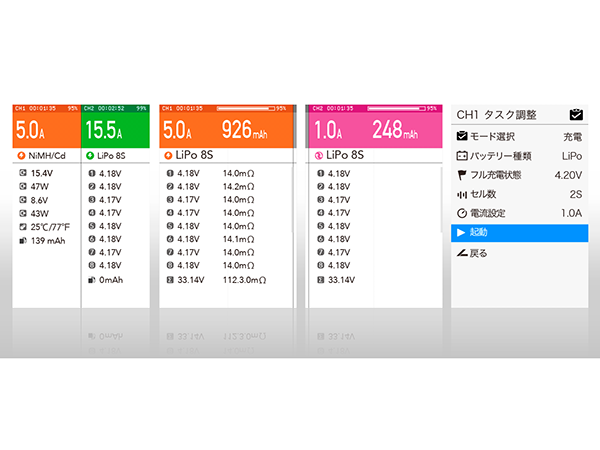Click the 8.6V reading

39,200
